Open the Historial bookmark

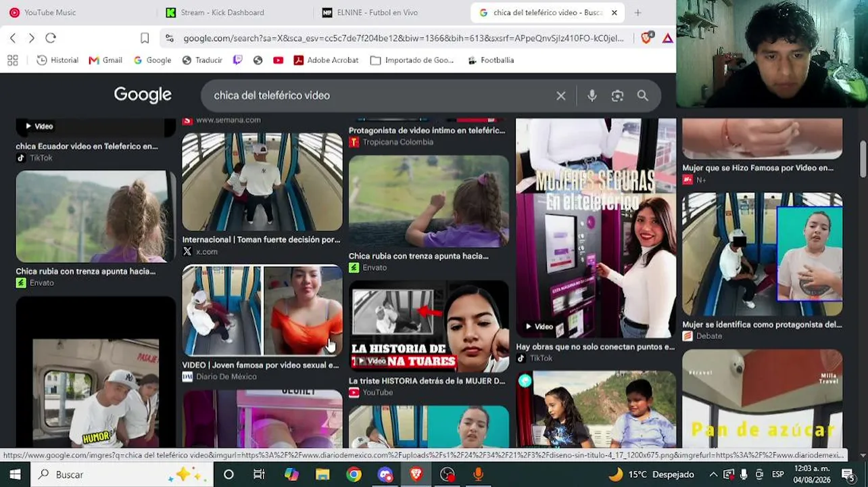57,60
